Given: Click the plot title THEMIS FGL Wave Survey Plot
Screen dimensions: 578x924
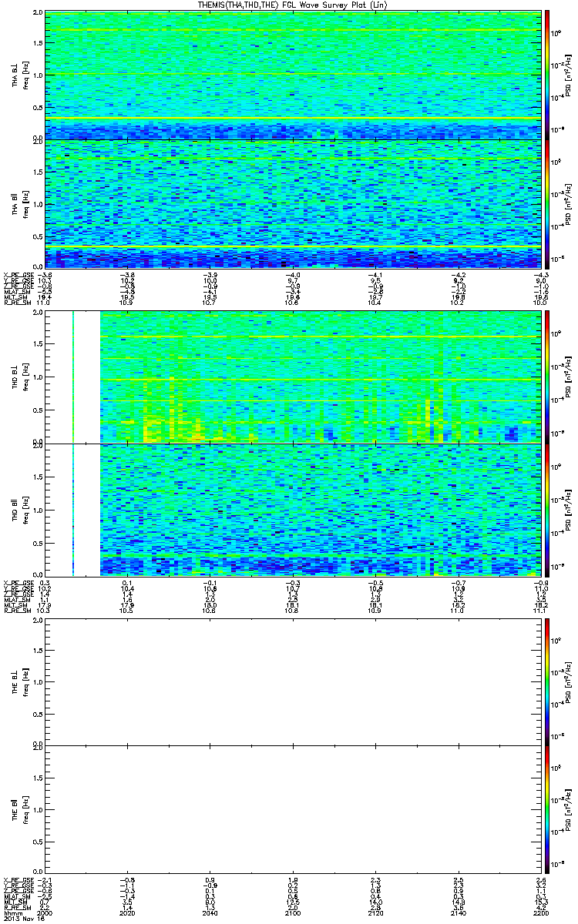Looking at the screenshot, I should 294,5.
